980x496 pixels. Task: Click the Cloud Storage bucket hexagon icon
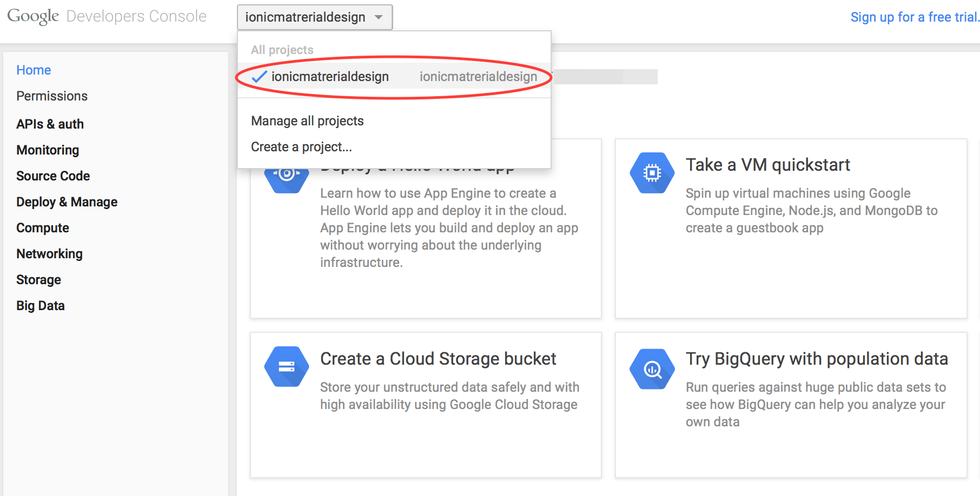286,367
